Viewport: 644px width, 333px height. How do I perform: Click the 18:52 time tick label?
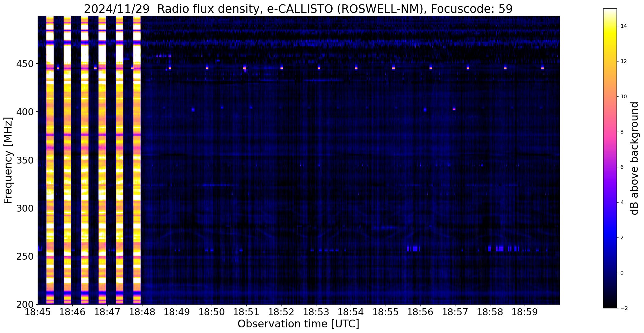[x=281, y=312]
